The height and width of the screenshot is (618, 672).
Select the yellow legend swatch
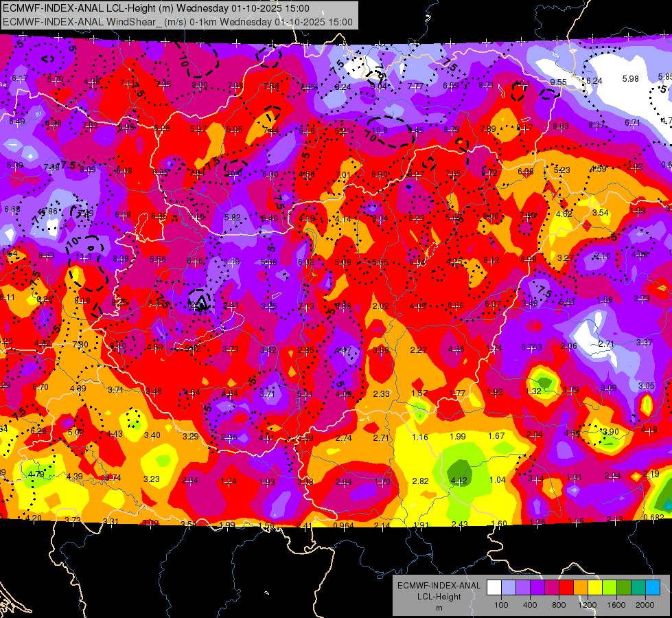click(595, 588)
